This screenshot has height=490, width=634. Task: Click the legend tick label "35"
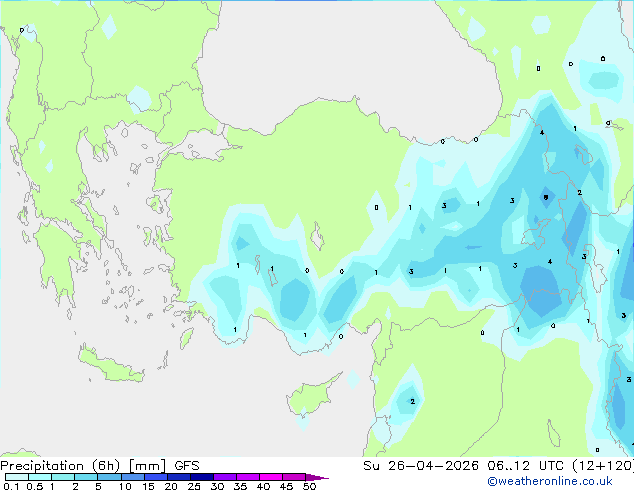pos(240,486)
